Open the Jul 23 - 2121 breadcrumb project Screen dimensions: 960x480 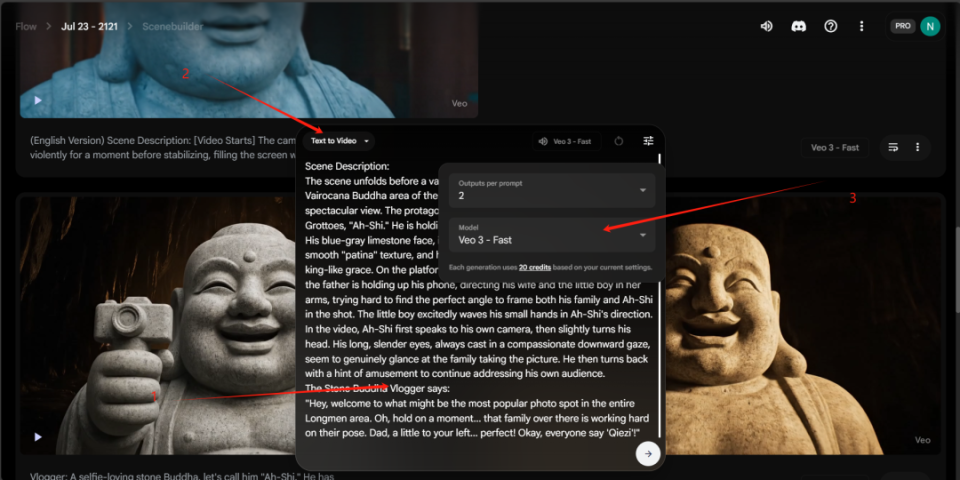pyautogui.click(x=89, y=26)
